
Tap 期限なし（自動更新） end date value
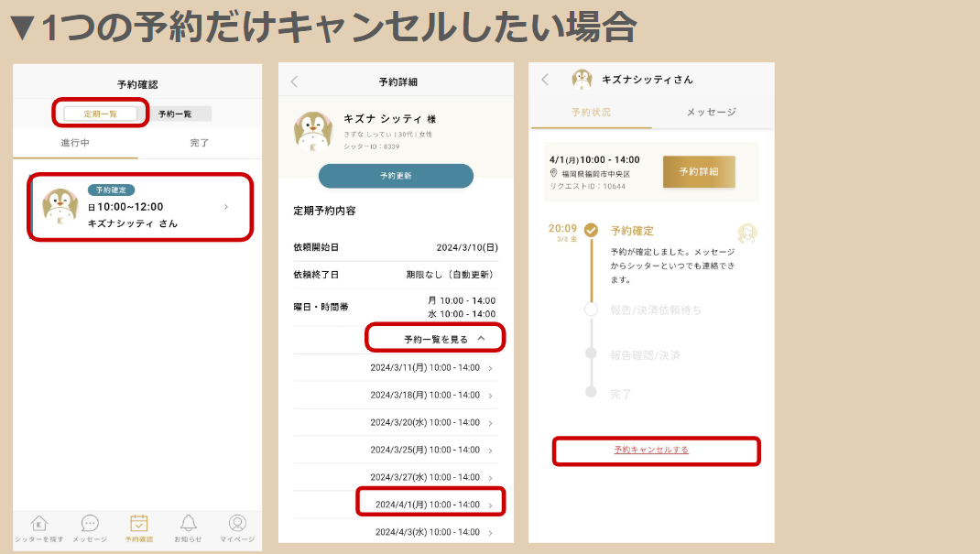coord(452,275)
